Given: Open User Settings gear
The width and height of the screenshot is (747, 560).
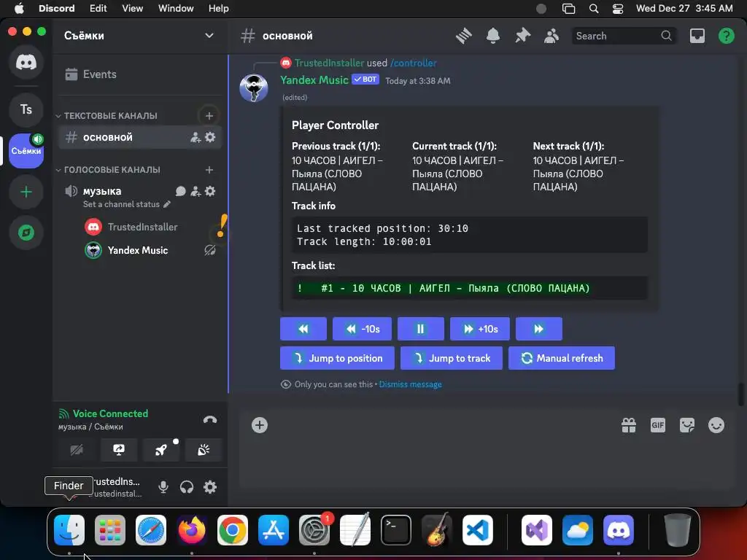Looking at the screenshot, I should tap(210, 487).
